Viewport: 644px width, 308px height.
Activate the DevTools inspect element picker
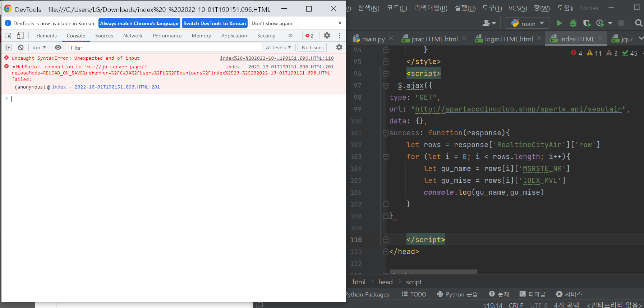[9, 36]
